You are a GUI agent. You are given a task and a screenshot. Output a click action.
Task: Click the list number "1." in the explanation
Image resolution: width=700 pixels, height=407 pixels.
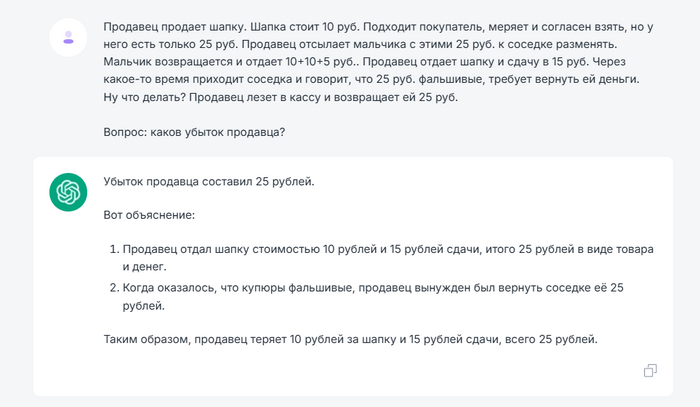[113, 249]
